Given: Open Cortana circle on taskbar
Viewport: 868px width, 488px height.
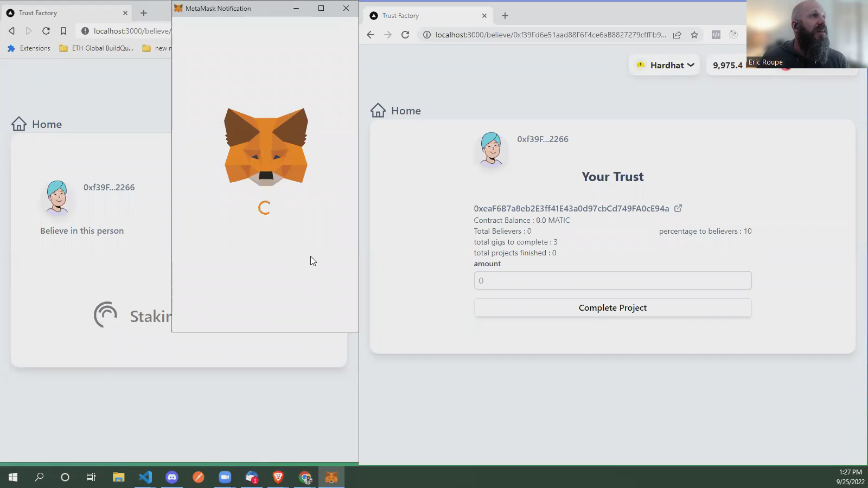Looking at the screenshot, I should 65,477.
